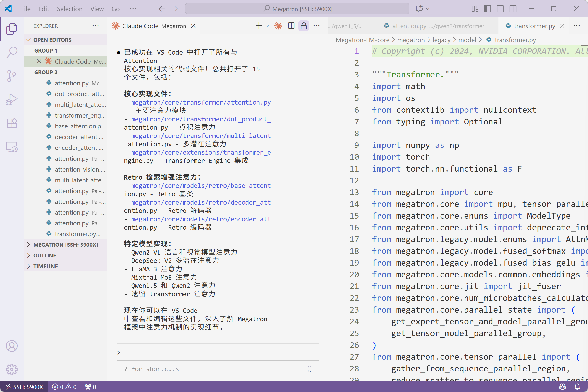Viewport: 588px width, 392px height.
Task: Open the overflow menu ellipsis in menu bar
Action: click(133, 9)
